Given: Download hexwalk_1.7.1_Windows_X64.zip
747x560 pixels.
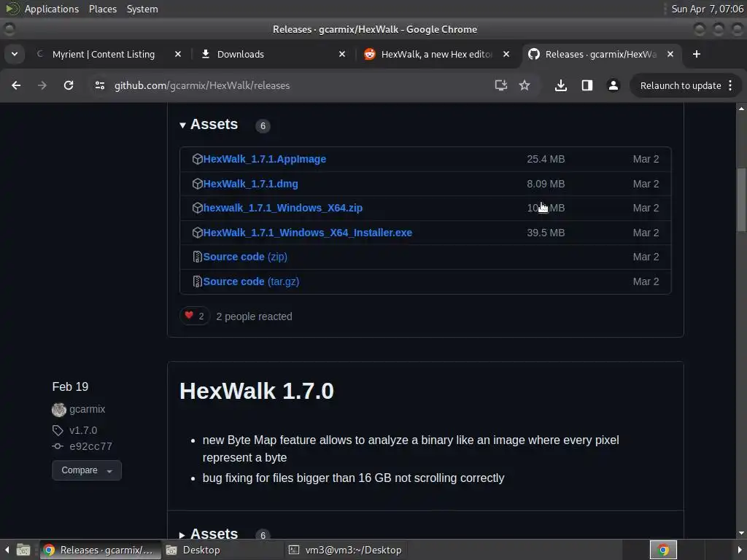Looking at the screenshot, I should pos(283,208).
